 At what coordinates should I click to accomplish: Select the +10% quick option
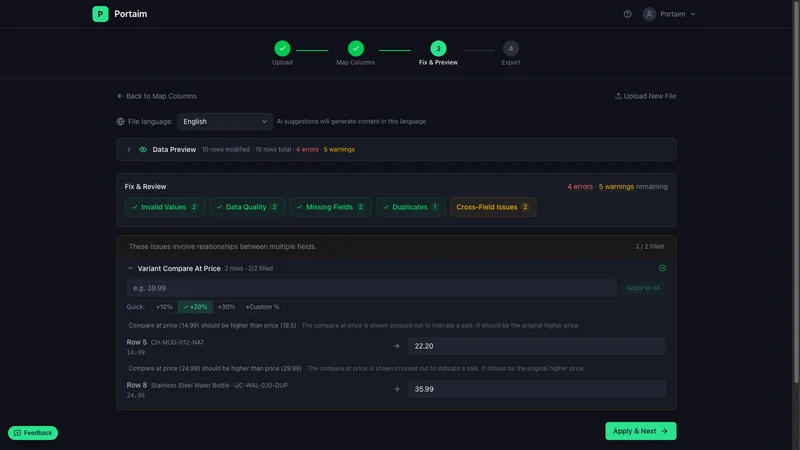pyautogui.click(x=164, y=307)
